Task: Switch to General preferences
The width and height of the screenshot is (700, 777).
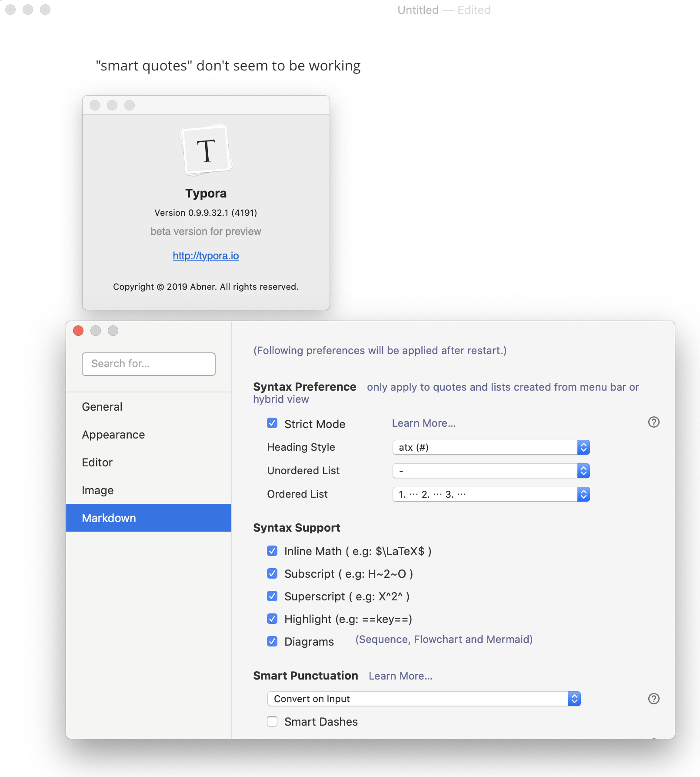Action: [102, 406]
